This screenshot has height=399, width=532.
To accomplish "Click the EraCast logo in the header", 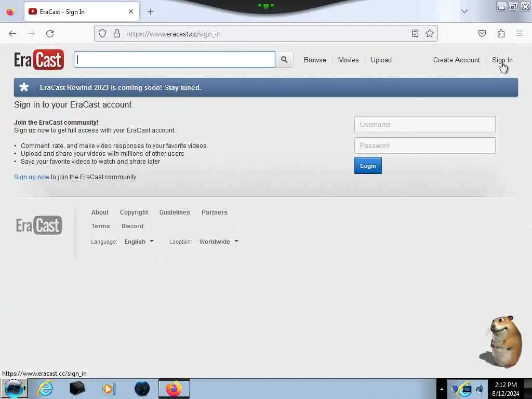I will (39, 60).
